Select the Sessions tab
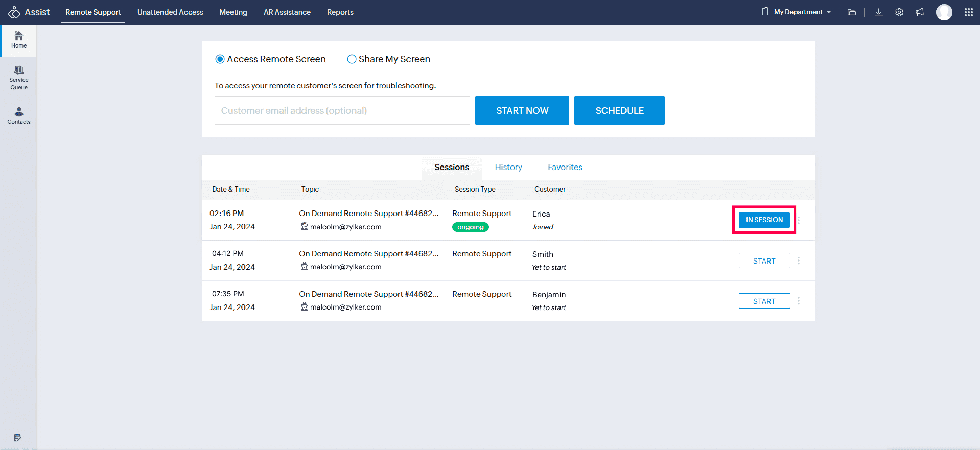The image size is (980, 450). pyautogui.click(x=452, y=167)
